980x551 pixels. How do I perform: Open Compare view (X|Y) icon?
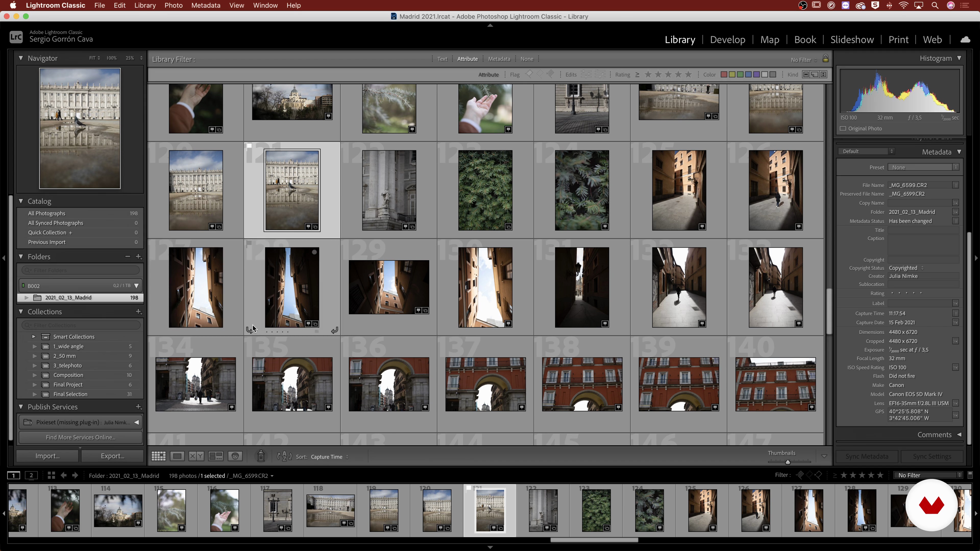click(x=196, y=456)
